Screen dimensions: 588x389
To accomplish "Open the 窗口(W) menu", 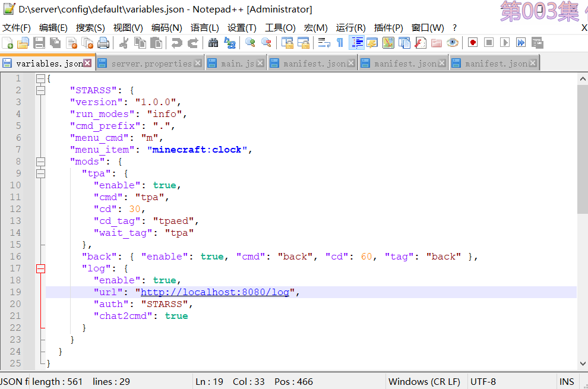I will [428, 28].
